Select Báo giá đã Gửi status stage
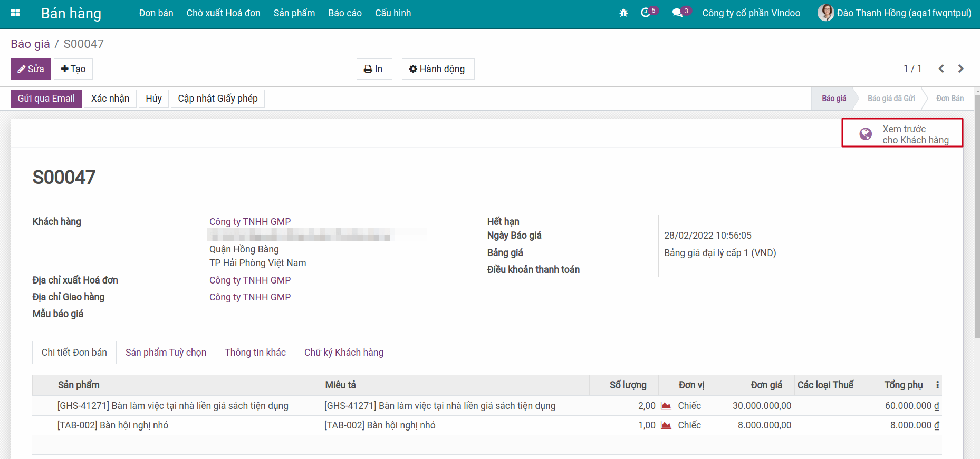 coord(891,99)
